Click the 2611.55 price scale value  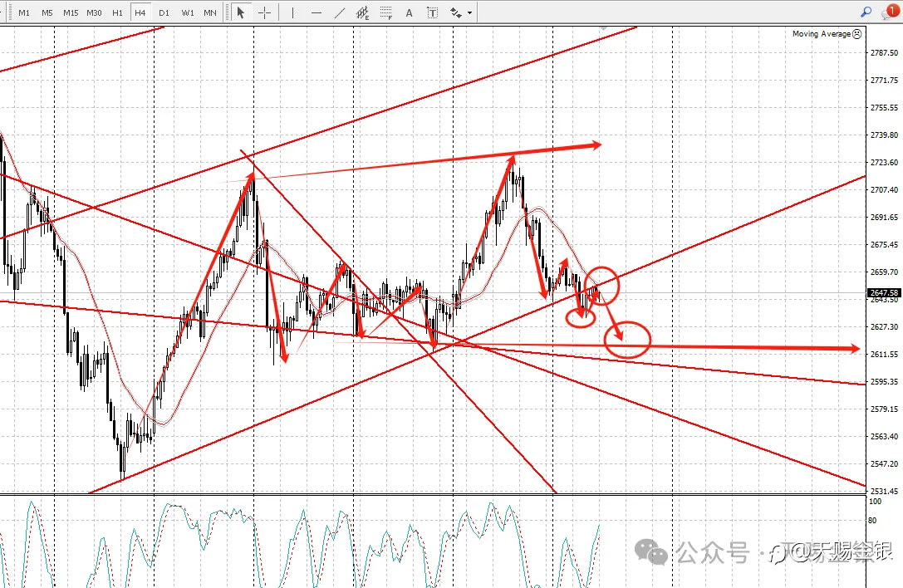point(884,354)
